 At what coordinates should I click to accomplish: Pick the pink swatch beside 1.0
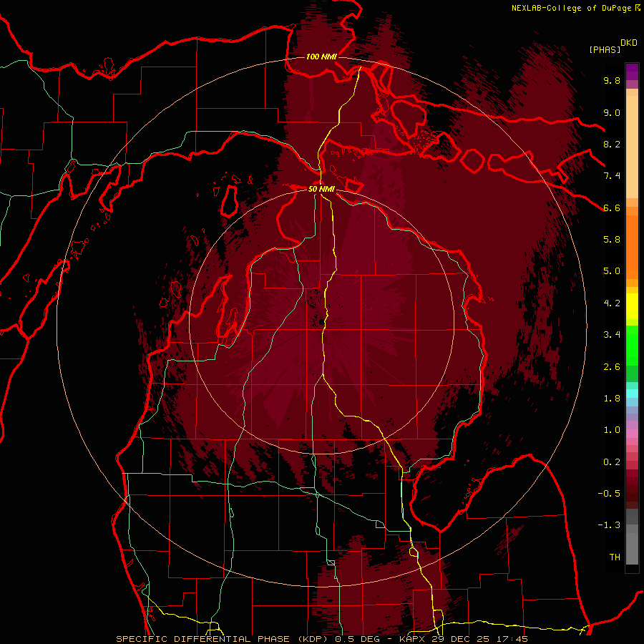(632, 433)
